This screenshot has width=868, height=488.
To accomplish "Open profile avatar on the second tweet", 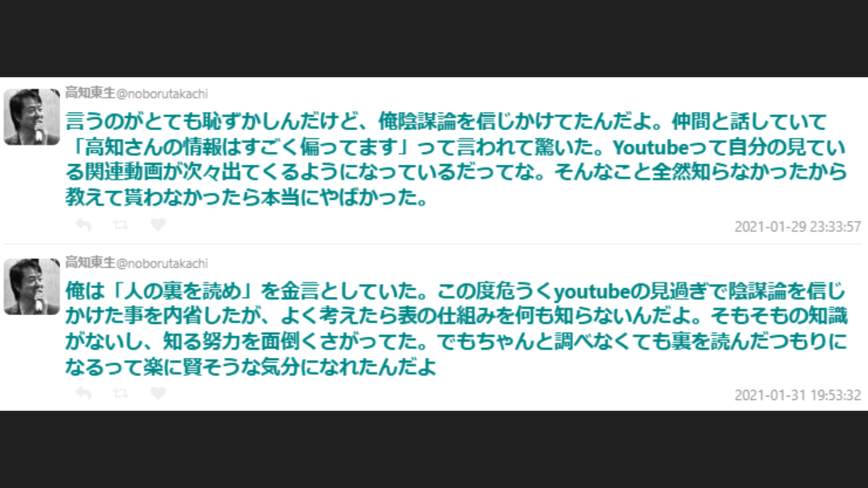I will [32, 286].
